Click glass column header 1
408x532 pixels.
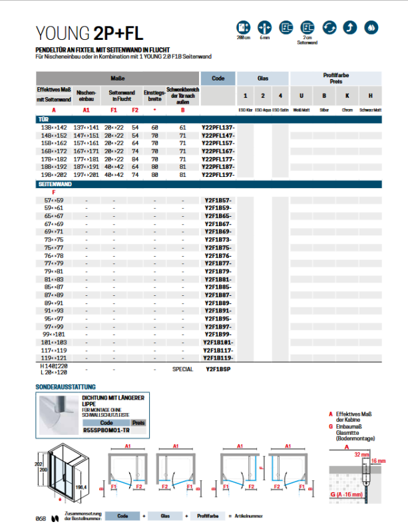246,96
